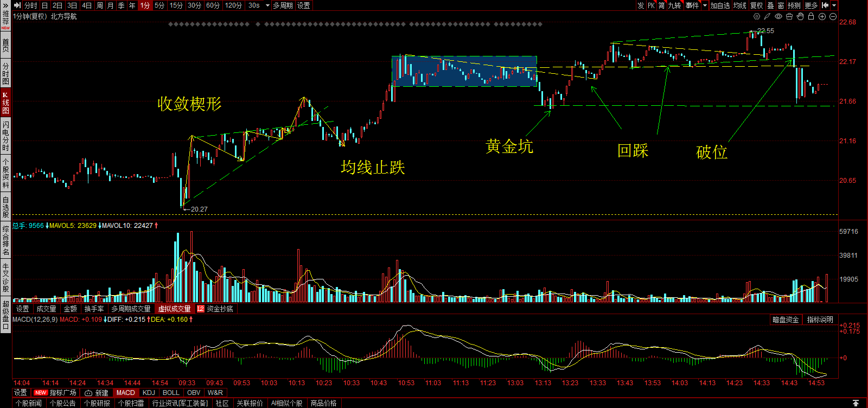Switch indicator to KDJ
Image resolution: width=868 pixels, height=408 pixels.
click(149, 393)
